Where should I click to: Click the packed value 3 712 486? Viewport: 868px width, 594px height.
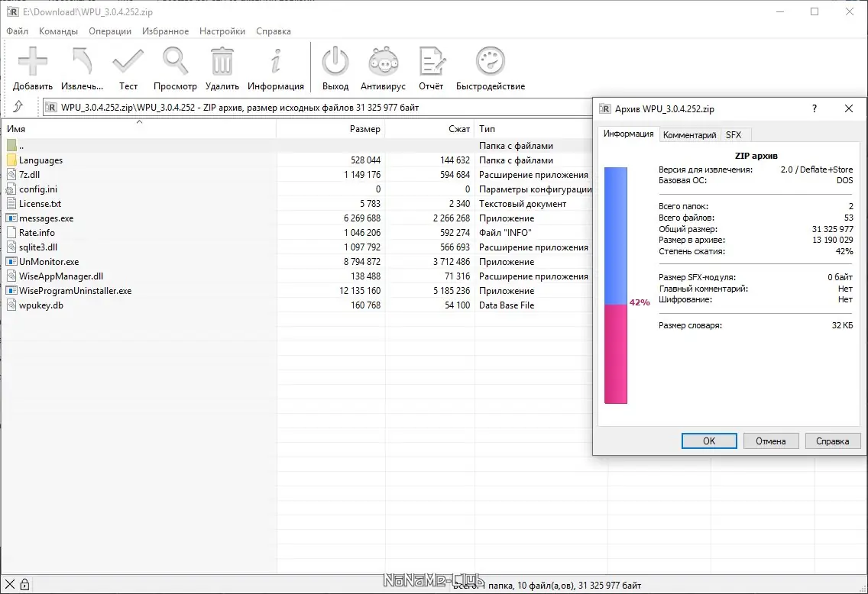coord(452,262)
